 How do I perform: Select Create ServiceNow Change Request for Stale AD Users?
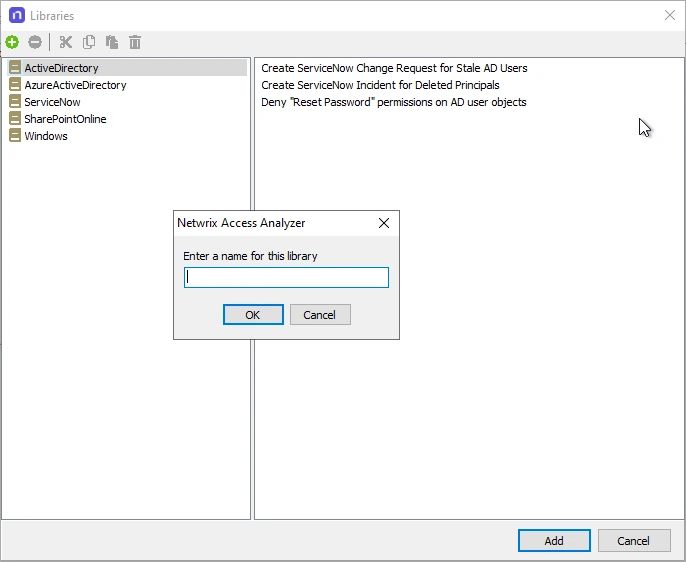tap(394, 68)
